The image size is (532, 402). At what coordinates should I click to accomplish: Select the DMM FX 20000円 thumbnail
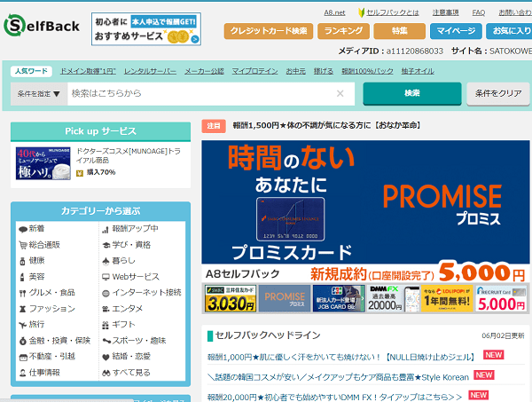coord(393,298)
